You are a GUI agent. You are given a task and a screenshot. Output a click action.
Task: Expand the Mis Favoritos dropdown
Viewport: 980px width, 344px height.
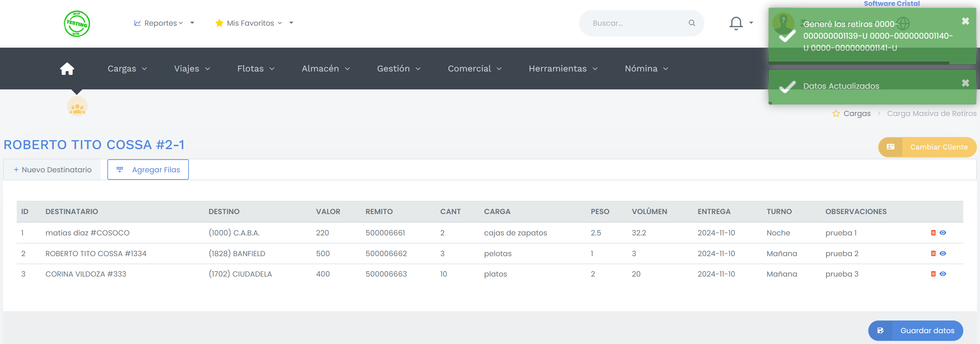(x=254, y=23)
